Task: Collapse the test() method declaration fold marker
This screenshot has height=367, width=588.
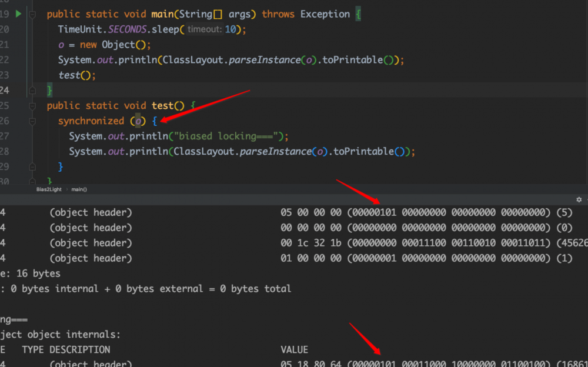Action: tap(33, 106)
